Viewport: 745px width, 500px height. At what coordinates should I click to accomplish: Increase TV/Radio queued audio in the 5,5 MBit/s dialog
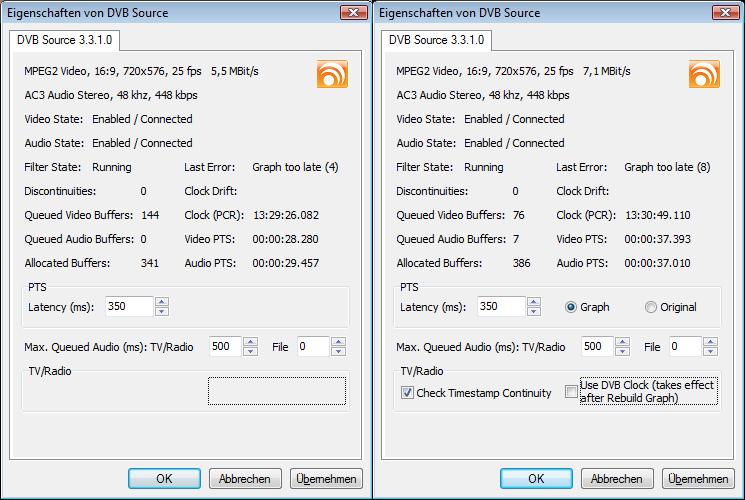(x=253, y=342)
